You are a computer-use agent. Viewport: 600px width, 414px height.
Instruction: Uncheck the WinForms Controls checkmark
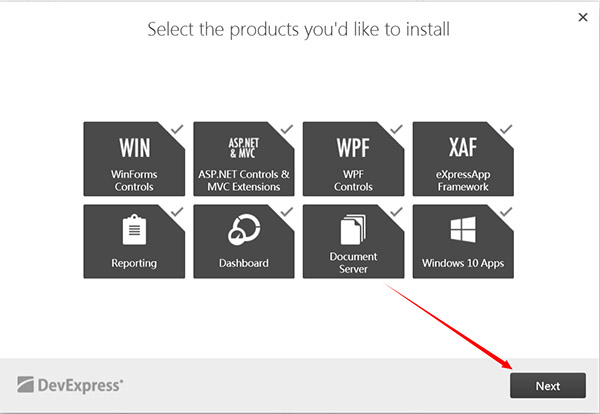(176, 129)
